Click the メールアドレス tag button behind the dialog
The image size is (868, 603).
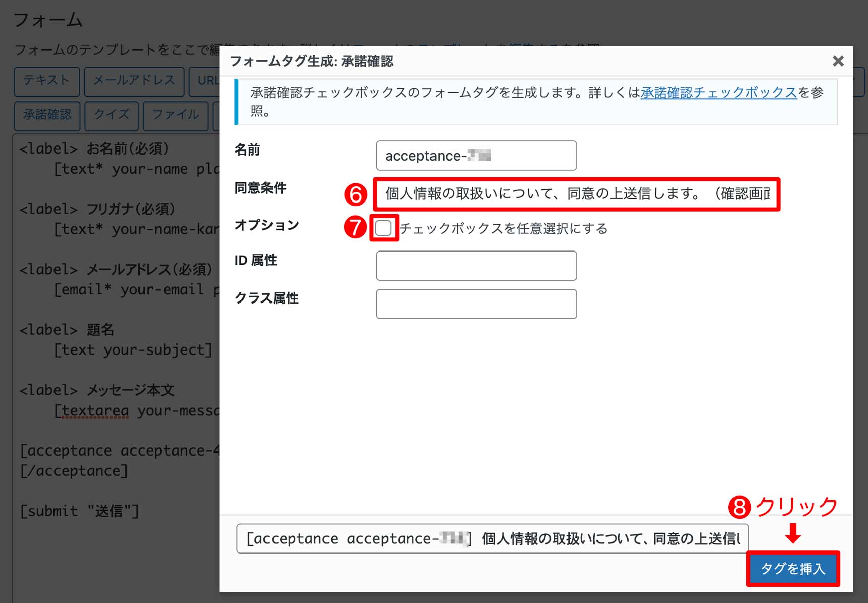[134, 81]
